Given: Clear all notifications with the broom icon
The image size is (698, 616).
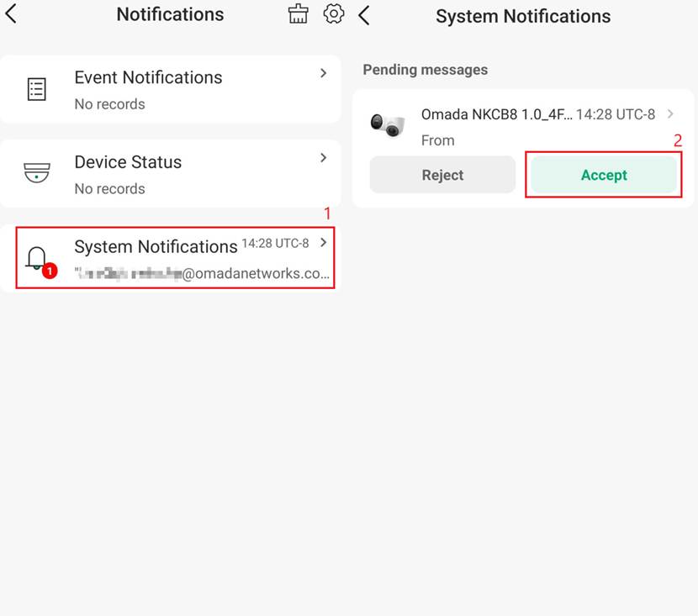Looking at the screenshot, I should coord(298,13).
